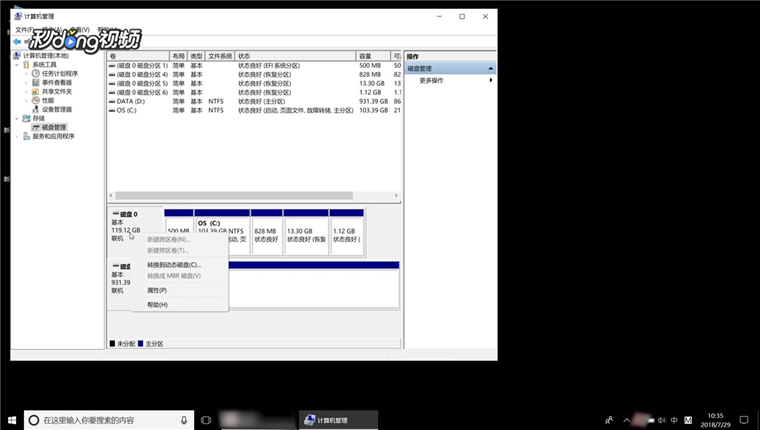Image resolution: width=760 pixels, height=430 pixels.
Task: Open Task Scheduler (任务计划程序) tree item
Action: tap(59, 74)
